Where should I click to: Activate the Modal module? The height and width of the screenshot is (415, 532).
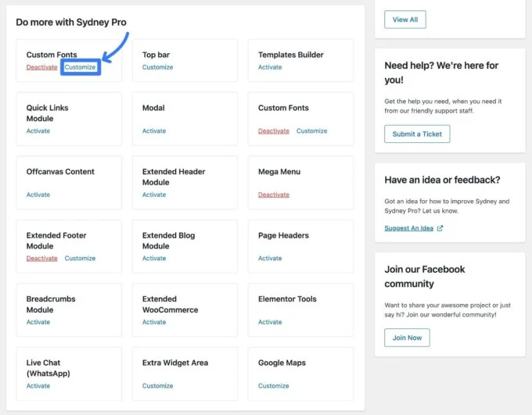pos(154,131)
